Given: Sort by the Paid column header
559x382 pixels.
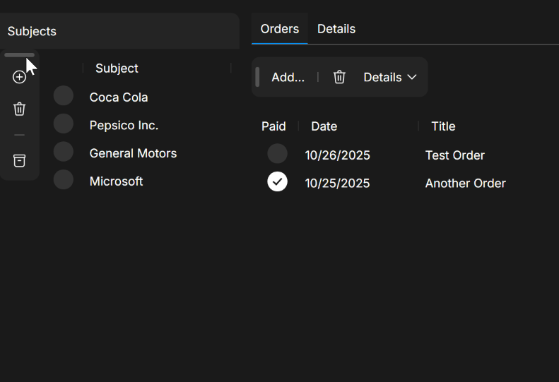Looking at the screenshot, I should click(273, 127).
